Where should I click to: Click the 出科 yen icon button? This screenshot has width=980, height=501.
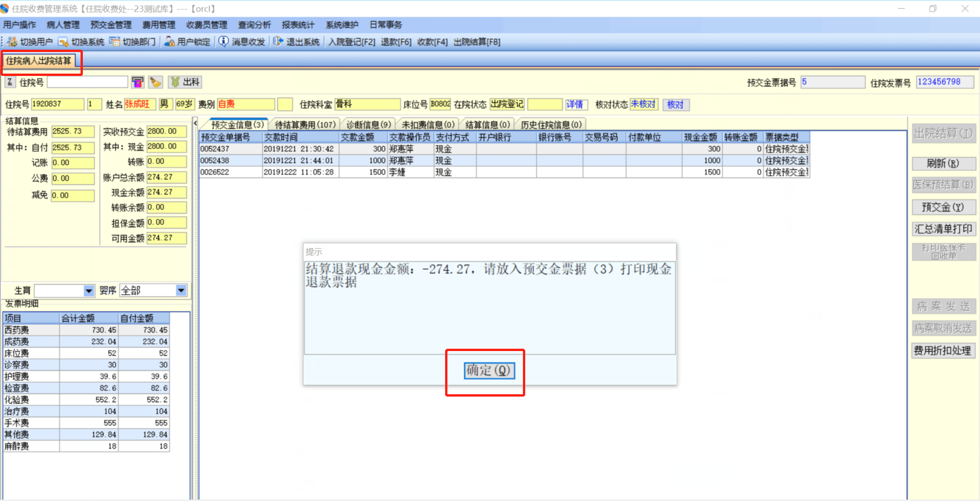185,82
